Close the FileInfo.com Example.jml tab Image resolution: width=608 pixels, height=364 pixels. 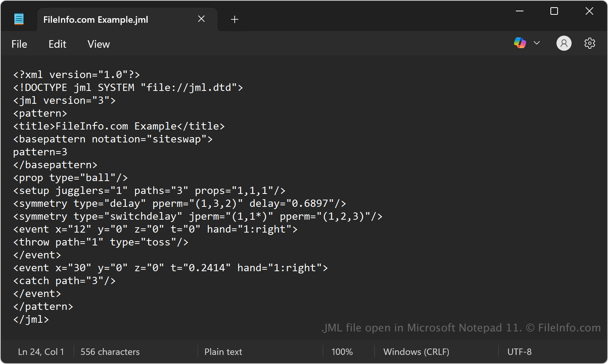pos(201,19)
